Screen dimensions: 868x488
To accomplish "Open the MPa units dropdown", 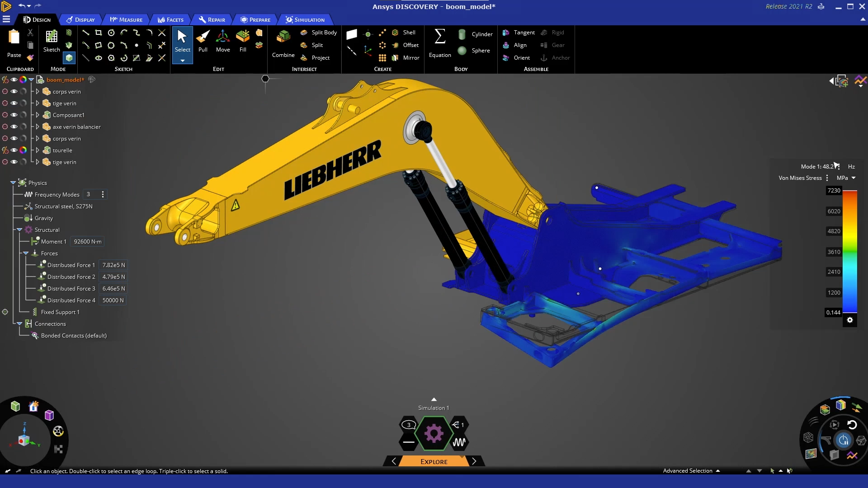I will pyautogui.click(x=846, y=178).
